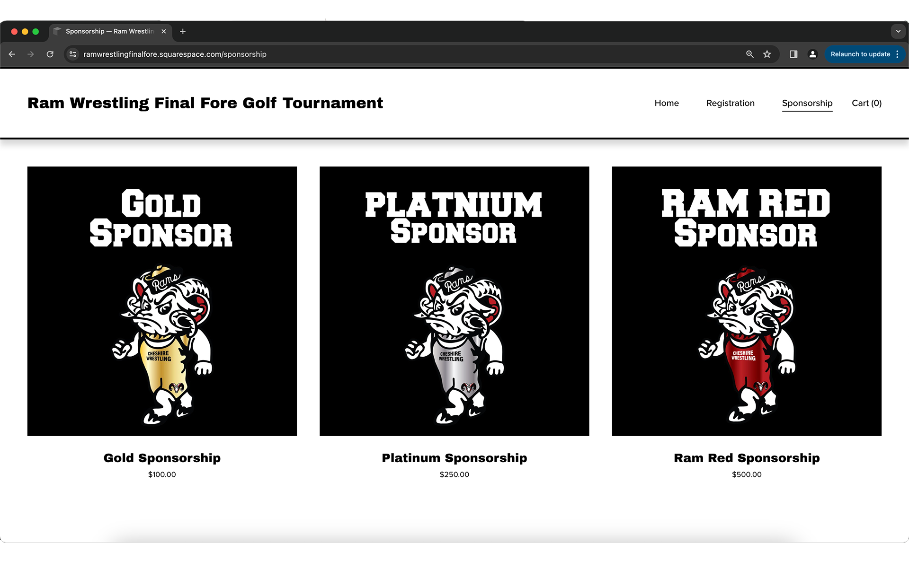The height and width of the screenshot is (588, 909).
Task: Click the zoom magnifier icon in address bar
Action: [749, 54]
